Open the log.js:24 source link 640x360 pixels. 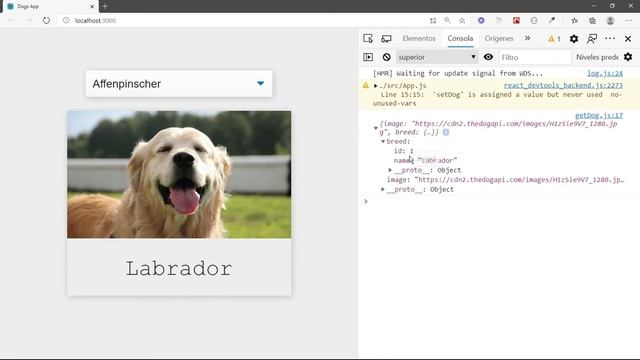[605, 73]
